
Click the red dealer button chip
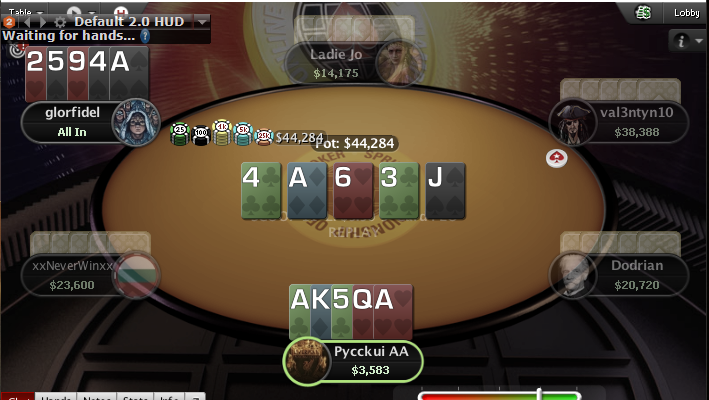(556, 158)
